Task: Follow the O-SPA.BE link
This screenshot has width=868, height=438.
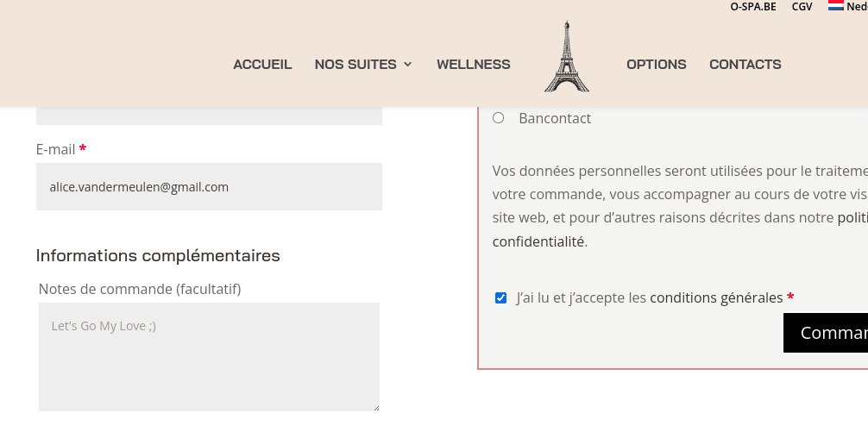Action: click(753, 7)
